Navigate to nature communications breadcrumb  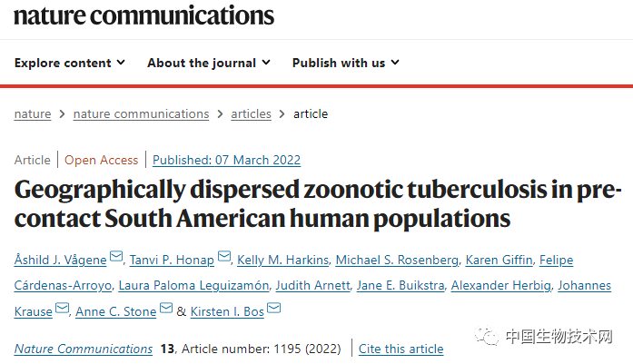pyautogui.click(x=141, y=113)
